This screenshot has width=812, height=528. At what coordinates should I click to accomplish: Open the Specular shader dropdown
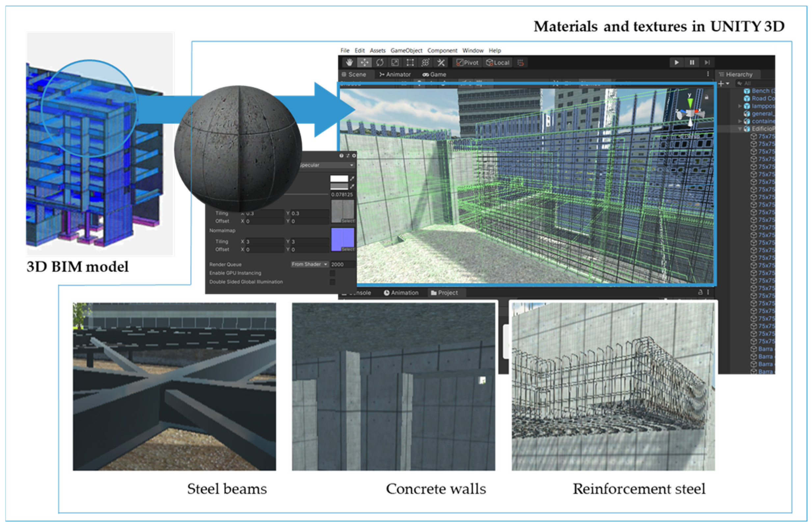coord(327,165)
